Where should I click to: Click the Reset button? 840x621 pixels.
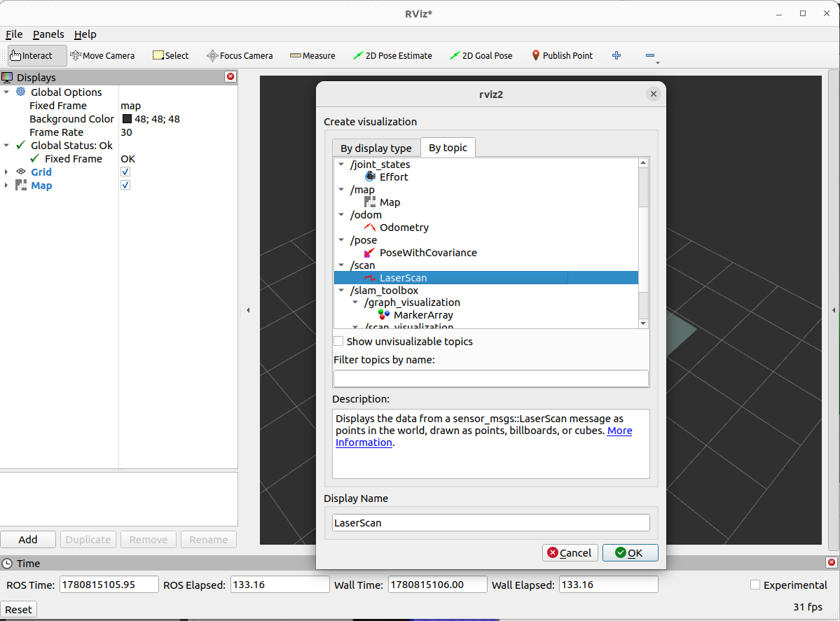[19, 609]
